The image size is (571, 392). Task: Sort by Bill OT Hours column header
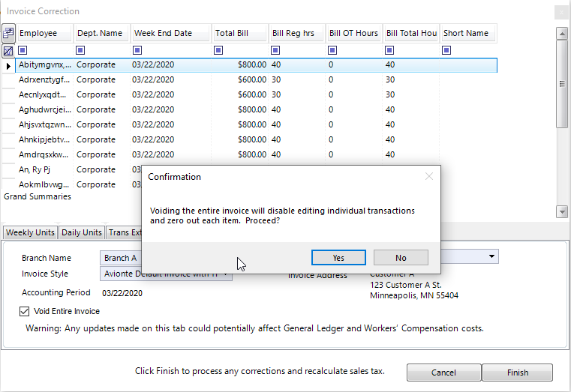[353, 33]
